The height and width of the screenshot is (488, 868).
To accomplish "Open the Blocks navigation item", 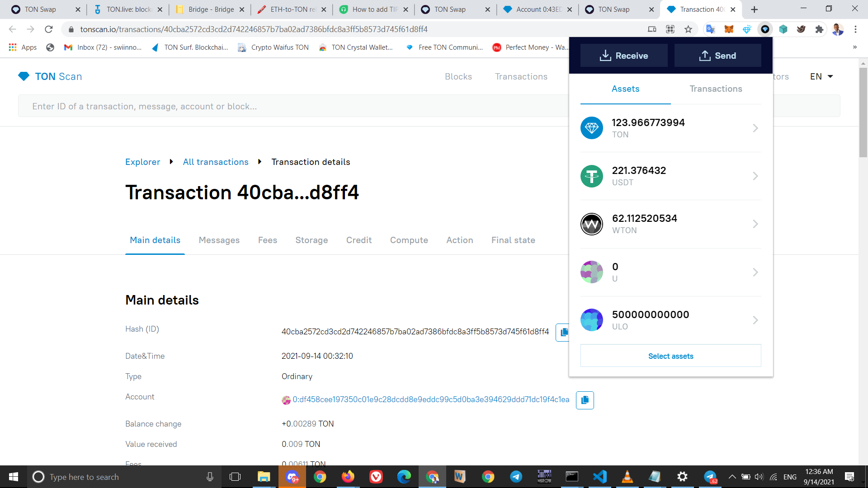I will [458, 76].
